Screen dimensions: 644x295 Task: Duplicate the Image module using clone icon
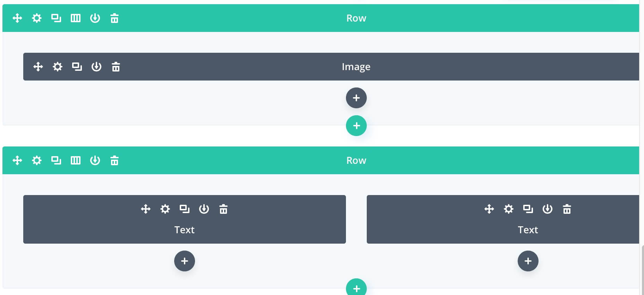click(77, 67)
